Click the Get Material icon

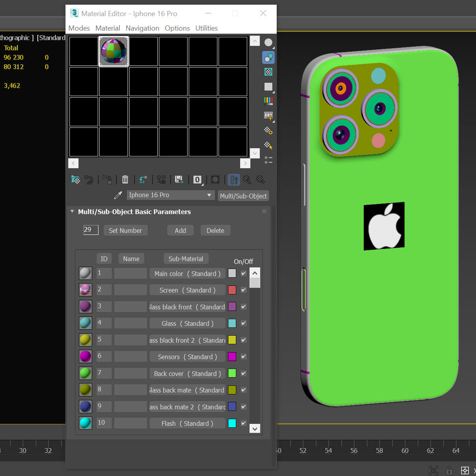75,180
